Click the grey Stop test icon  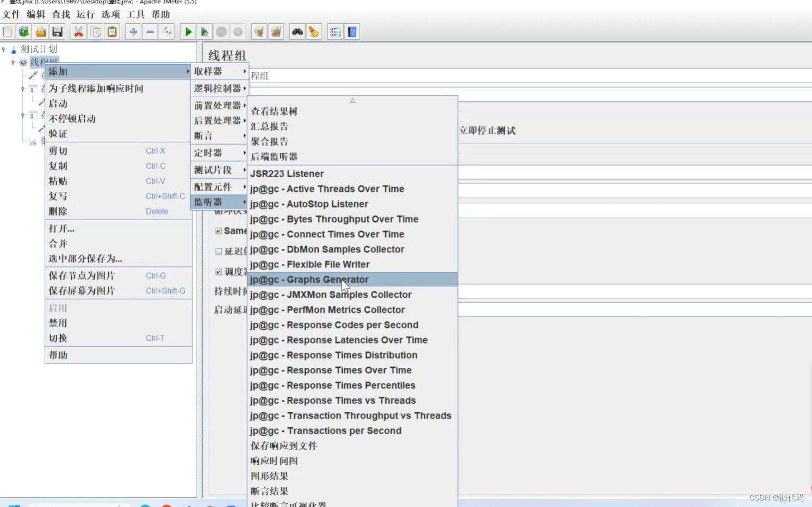(x=221, y=32)
